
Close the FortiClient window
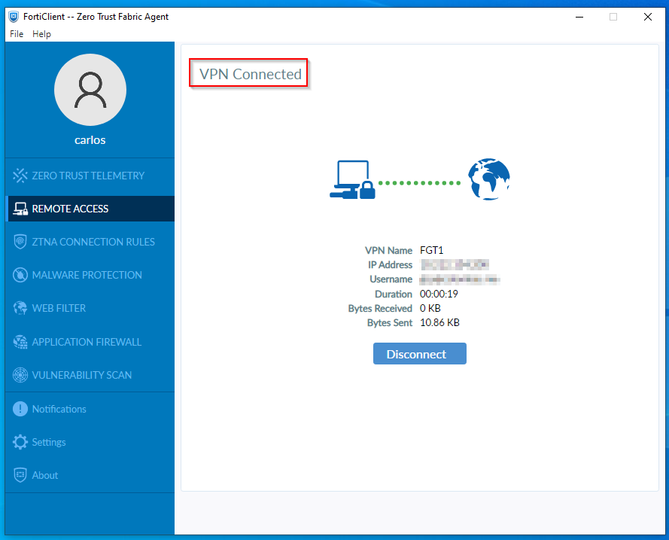point(648,17)
